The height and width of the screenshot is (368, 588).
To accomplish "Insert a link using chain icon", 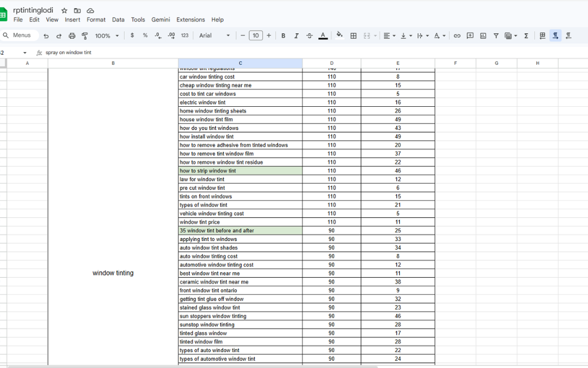I will pyautogui.click(x=457, y=36).
